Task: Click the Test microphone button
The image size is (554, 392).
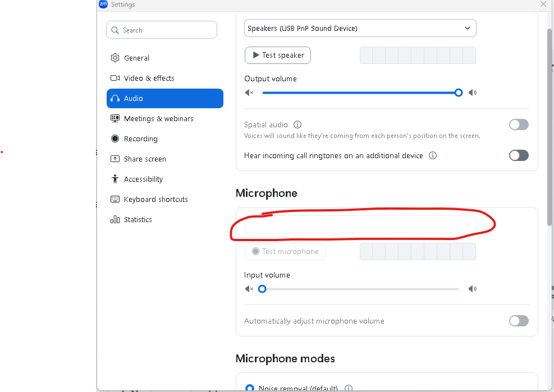Action: point(285,251)
